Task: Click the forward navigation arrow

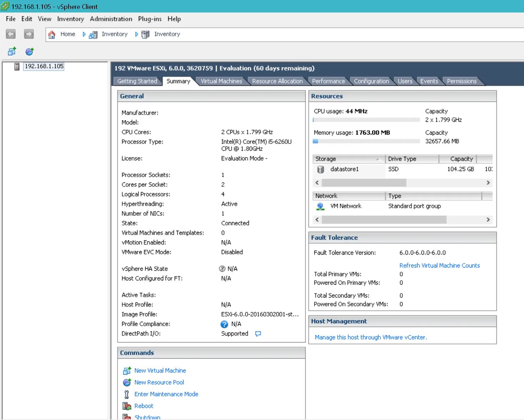Action: (29, 34)
